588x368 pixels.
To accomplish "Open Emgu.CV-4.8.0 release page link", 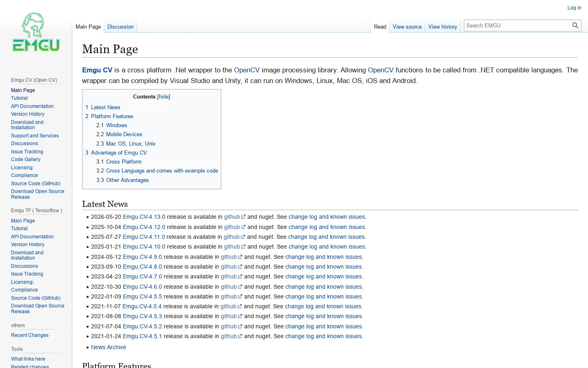I will point(143,267).
